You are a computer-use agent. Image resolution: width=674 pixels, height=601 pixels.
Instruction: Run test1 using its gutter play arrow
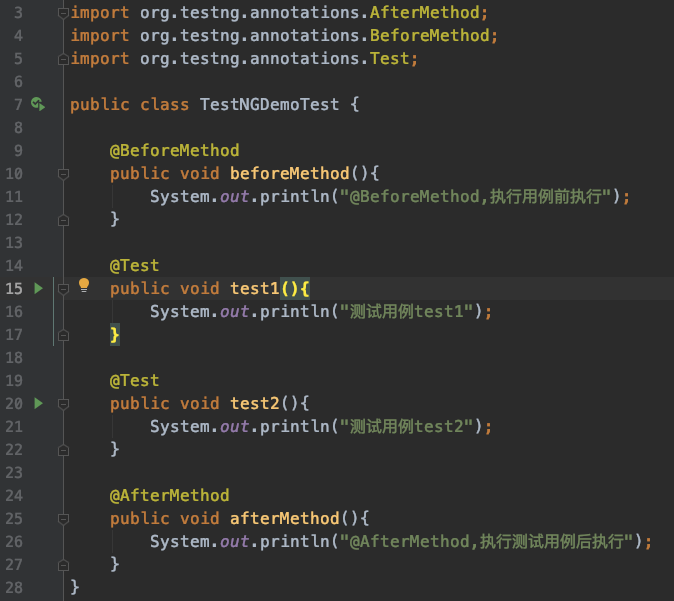pos(38,288)
